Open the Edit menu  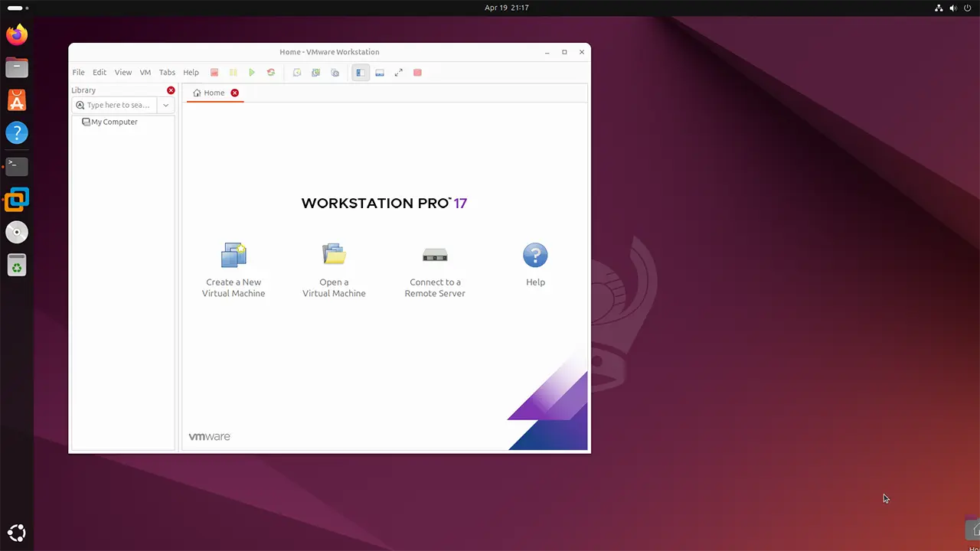point(100,73)
